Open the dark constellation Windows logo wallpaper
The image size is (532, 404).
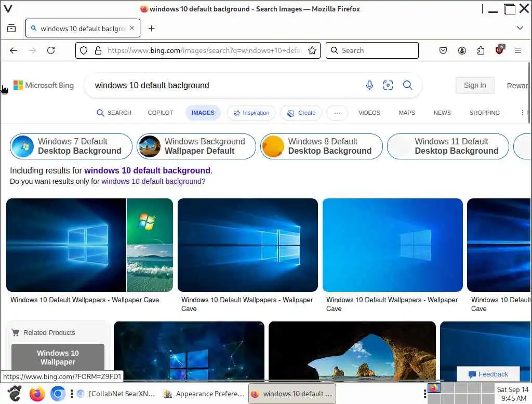[189, 351]
